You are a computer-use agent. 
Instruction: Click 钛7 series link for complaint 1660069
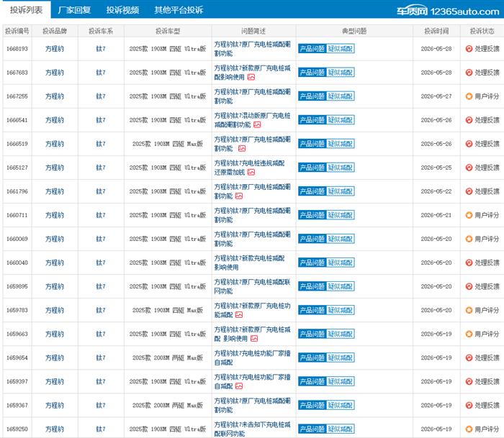coord(101,239)
